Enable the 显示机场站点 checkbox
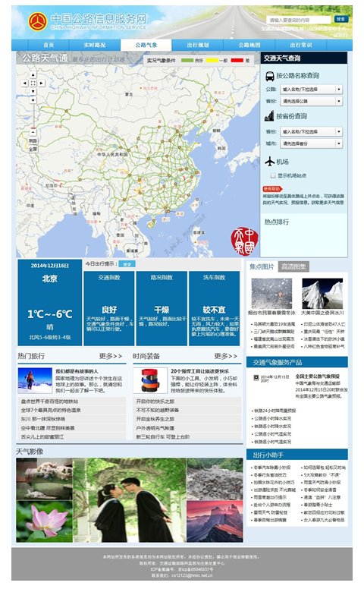This screenshot has height=589, width=364. pos(273,175)
